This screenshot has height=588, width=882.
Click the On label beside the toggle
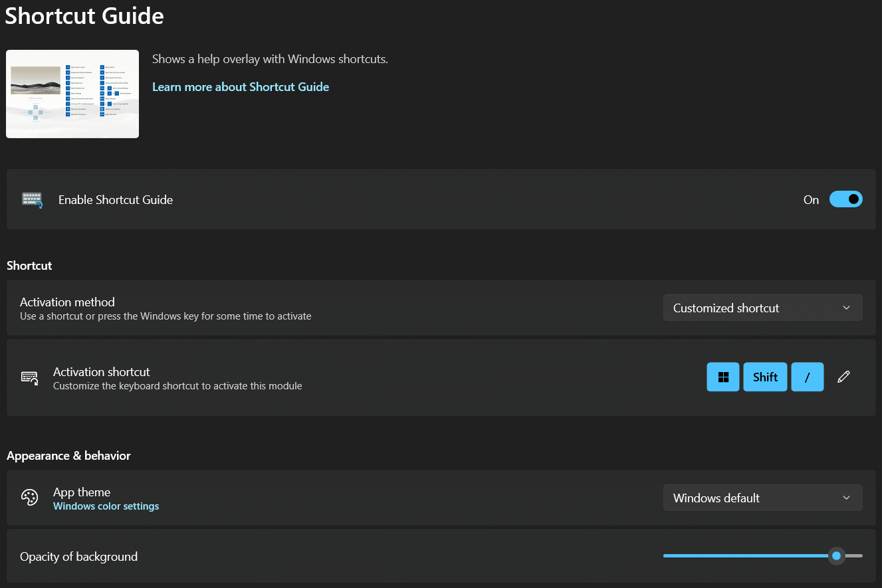tap(811, 200)
